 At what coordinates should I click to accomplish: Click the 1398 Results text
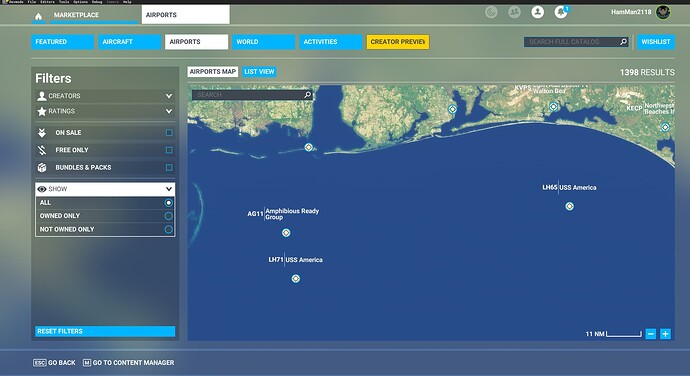click(647, 72)
